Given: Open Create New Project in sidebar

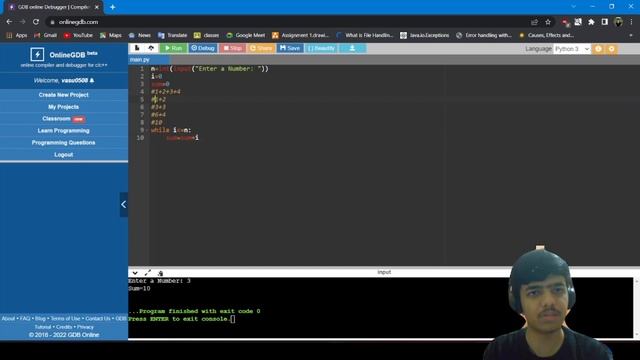Looking at the screenshot, I should pos(64,95).
